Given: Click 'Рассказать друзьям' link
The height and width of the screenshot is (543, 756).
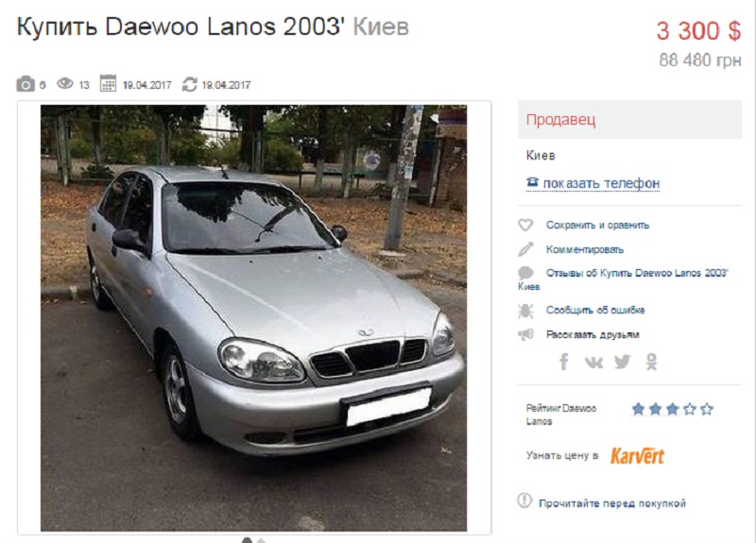Looking at the screenshot, I should (x=593, y=335).
